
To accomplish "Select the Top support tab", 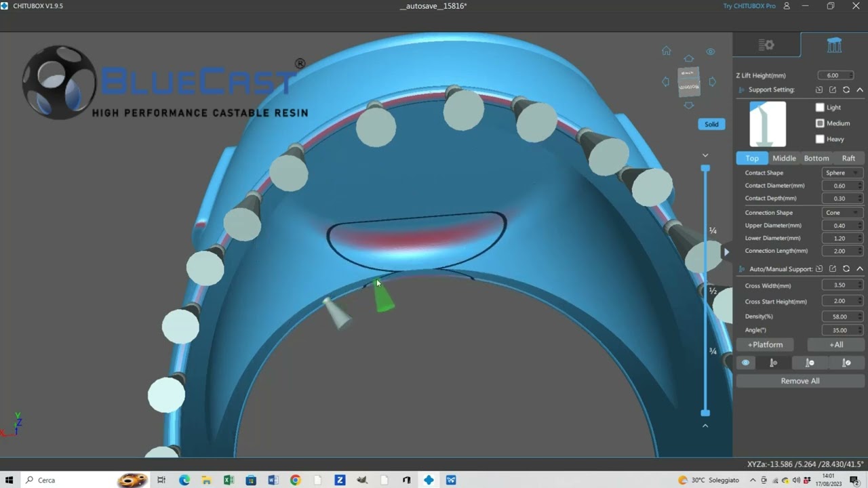I will coord(752,158).
